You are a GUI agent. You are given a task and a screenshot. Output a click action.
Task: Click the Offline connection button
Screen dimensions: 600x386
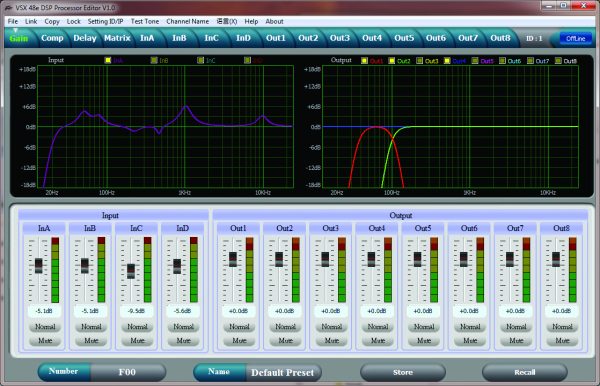coord(575,38)
